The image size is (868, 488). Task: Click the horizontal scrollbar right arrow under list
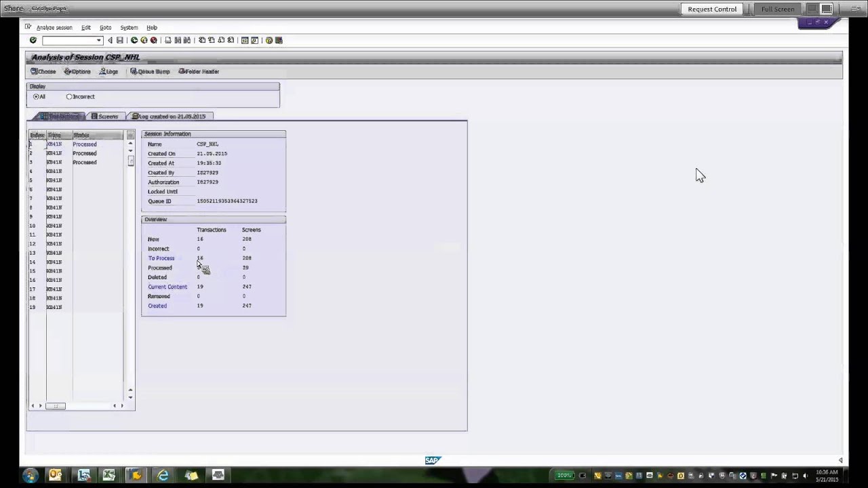coord(122,406)
